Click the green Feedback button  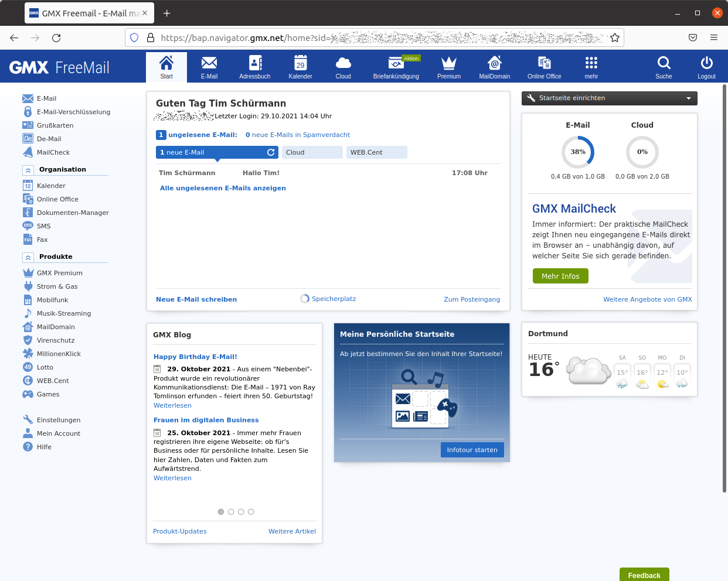(644, 575)
